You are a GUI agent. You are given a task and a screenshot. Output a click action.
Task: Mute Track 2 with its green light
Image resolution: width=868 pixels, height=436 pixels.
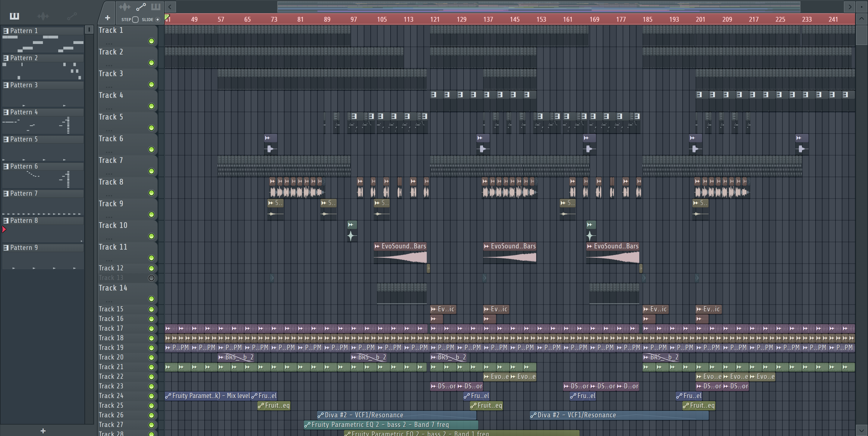tap(151, 63)
